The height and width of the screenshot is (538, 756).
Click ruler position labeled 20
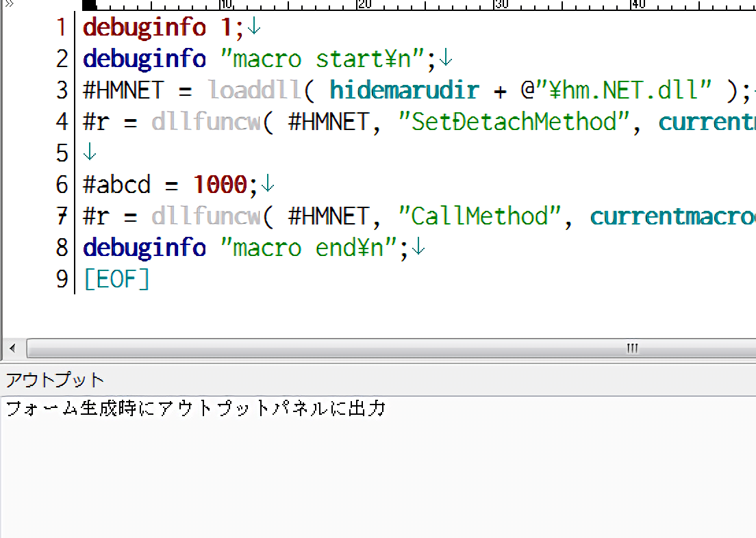364,5
